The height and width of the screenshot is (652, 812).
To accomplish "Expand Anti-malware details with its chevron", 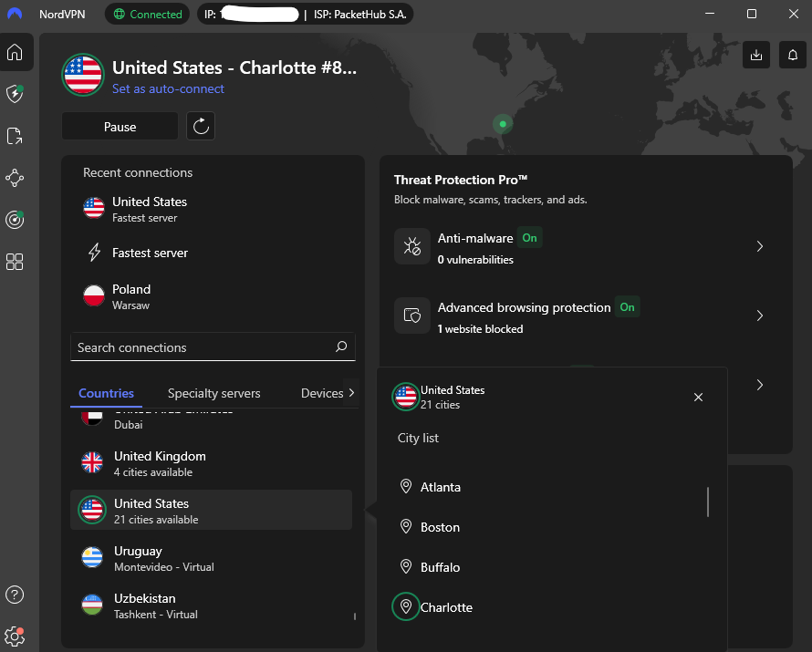I will [x=759, y=245].
